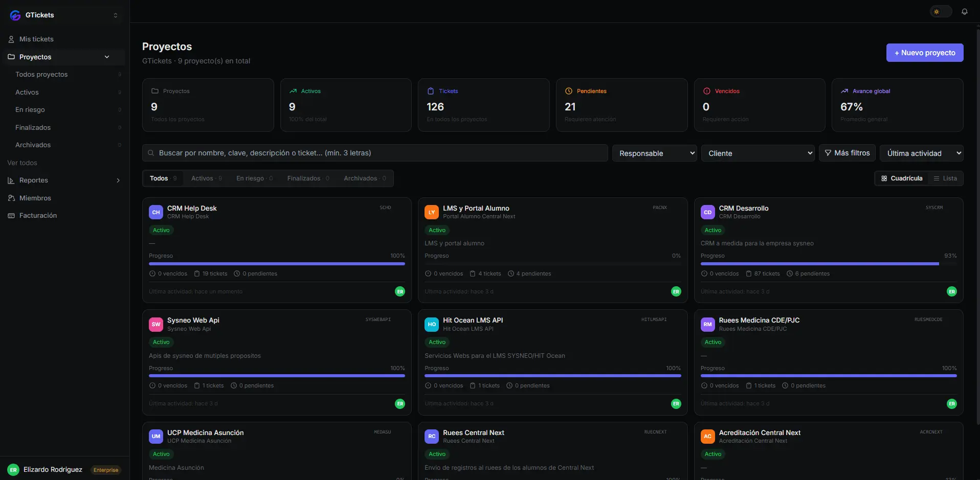This screenshot has width=980, height=480.
Task: Click the Elizardo Rodriguez user avatar
Action: [x=13, y=470]
